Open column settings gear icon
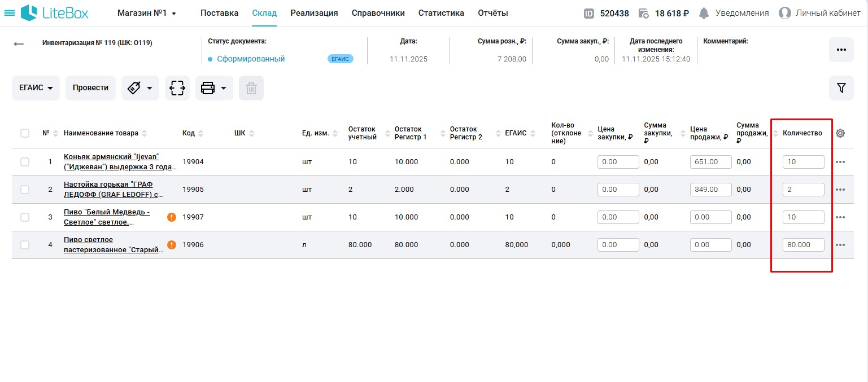Image resolution: width=868 pixels, height=382 pixels. pos(840,133)
